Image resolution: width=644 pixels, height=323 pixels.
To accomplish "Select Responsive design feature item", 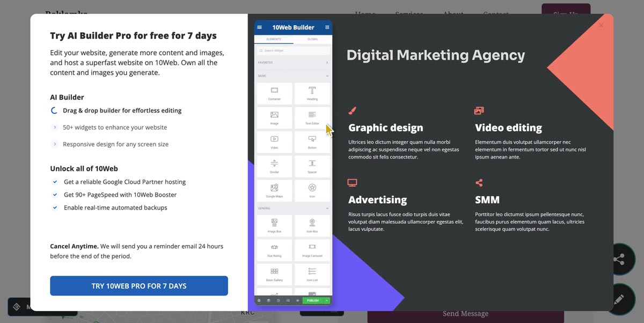I will 115,144.
